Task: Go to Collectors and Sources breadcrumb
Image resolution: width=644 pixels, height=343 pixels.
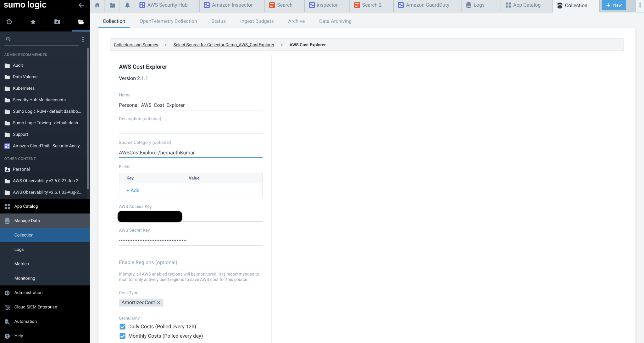Action: pyautogui.click(x=136, y=45)
